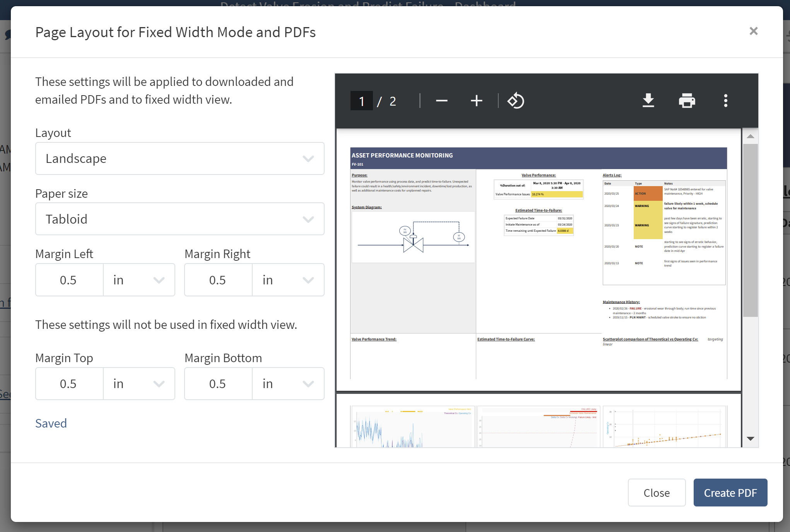The height and width of the screenshot is (532, 790).
Task: Expand the Margin Bottom unit dropdown
Action: click(288, 383)
